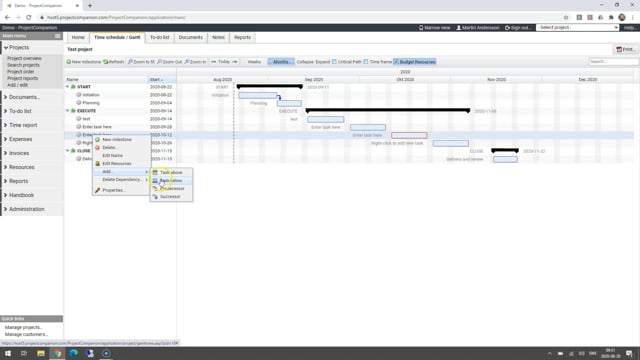Switch to the Notes tab
Image resolution: width=640 pixels, height=360 pixels.
[218, 37]
